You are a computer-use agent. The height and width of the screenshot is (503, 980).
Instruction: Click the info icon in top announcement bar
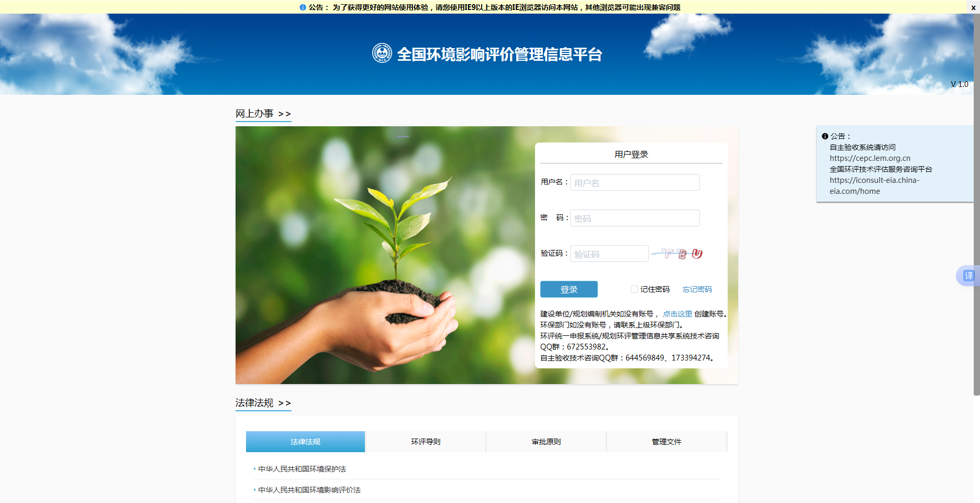click(x=303, y=7)
